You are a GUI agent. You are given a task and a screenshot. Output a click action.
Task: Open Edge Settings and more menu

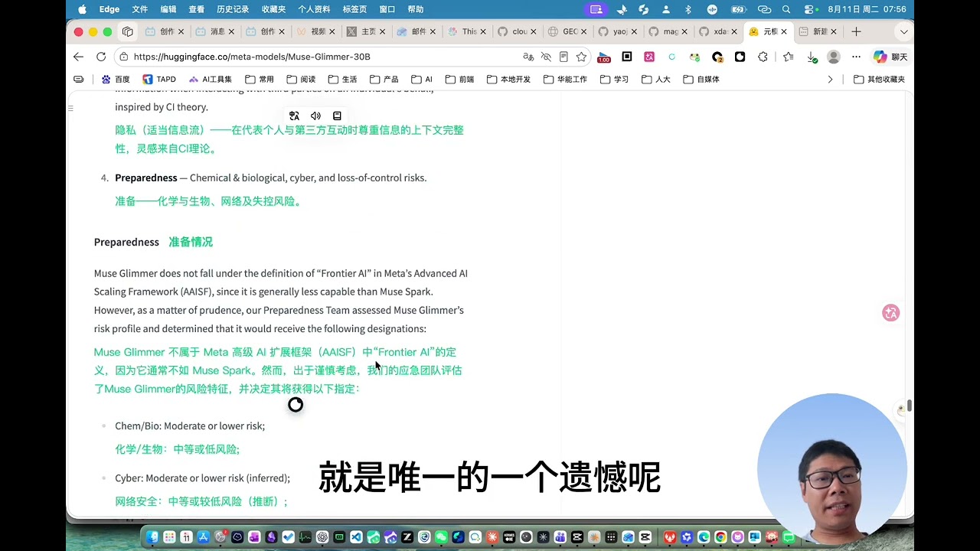856,57
